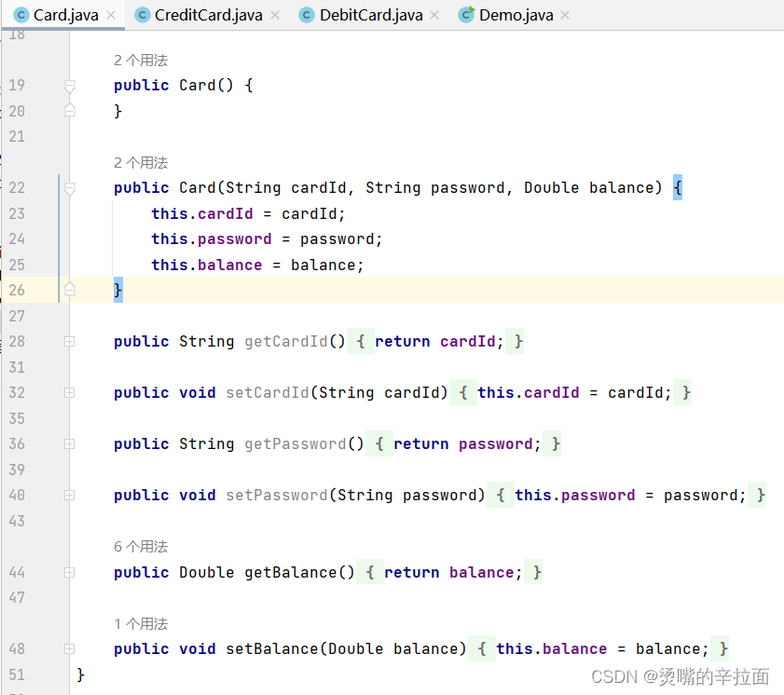Click line number 24 in the gutter

tap(17, 239)
